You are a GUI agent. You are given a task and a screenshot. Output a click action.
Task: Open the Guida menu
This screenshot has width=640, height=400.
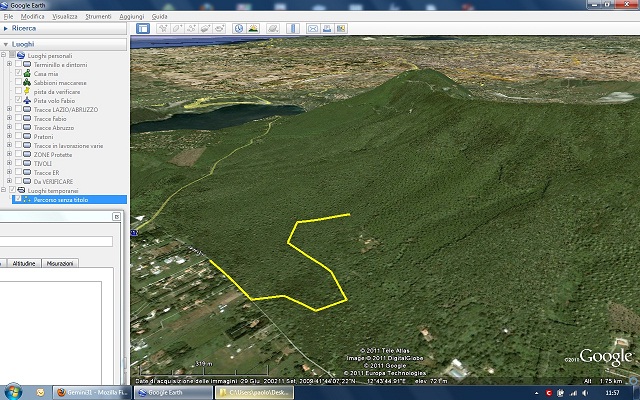pos(159,16)
